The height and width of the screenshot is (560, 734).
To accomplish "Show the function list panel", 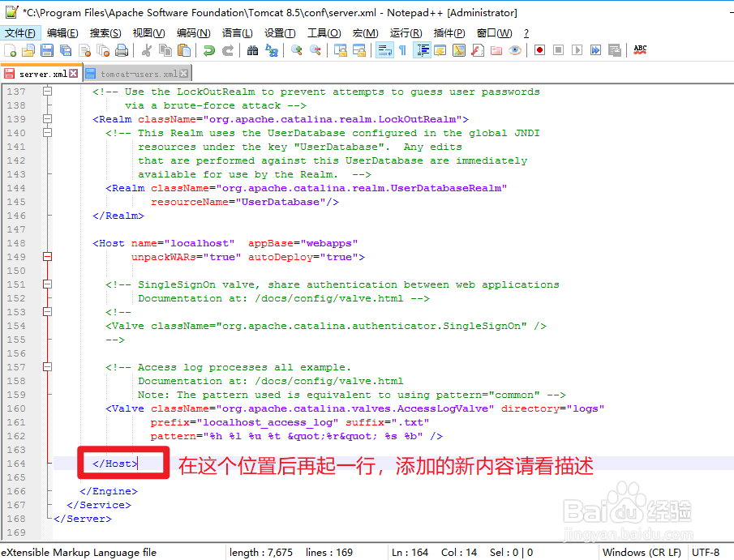I will 478,50.
